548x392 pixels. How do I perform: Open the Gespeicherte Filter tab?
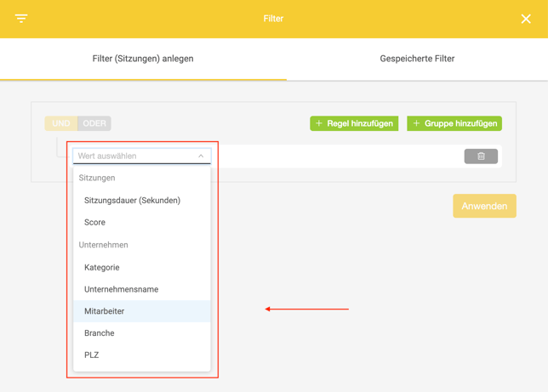(x=417, y=59)
